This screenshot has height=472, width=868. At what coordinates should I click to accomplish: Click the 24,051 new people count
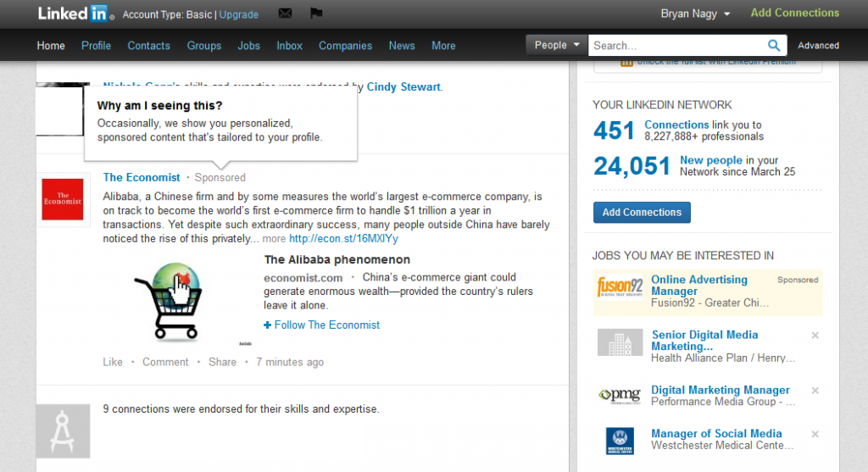tap(632, 166)
